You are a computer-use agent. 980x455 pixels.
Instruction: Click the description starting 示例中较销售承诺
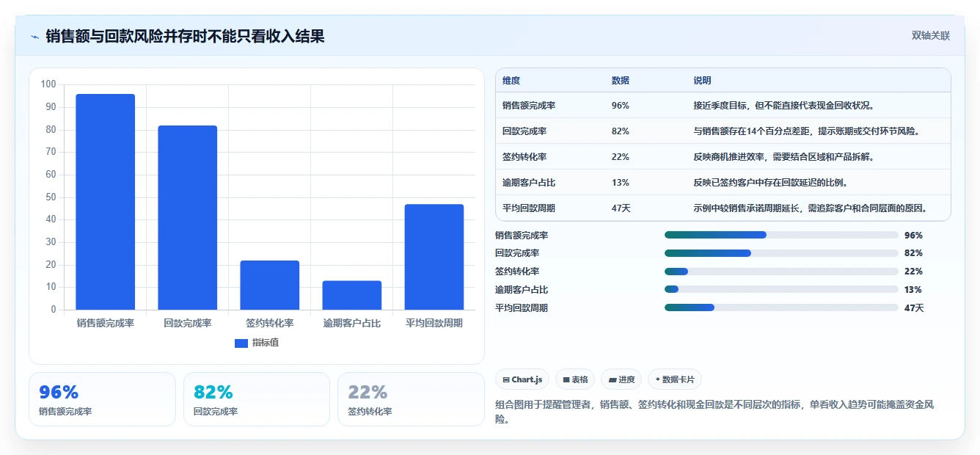(811, 208)
